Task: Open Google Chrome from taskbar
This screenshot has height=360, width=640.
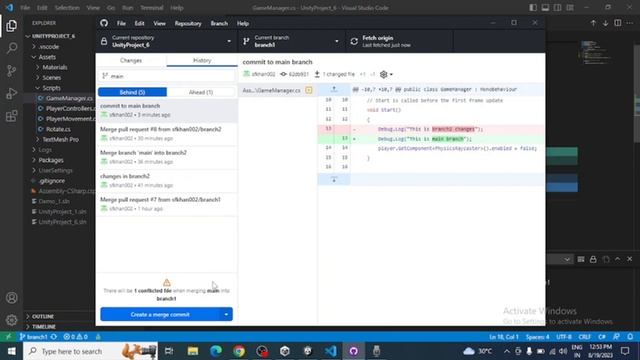Action: [239, 351]
